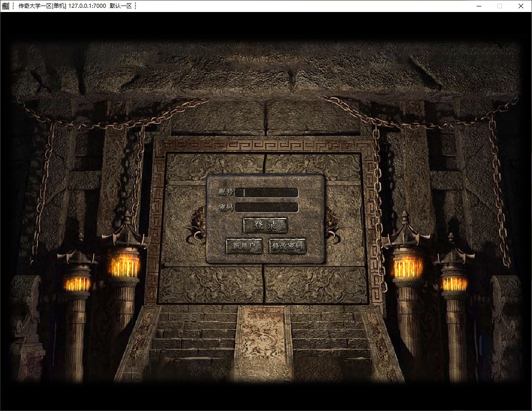532x411 pixels.
Task: Open the 新用户 new user registration
Action: coord(244,246)
